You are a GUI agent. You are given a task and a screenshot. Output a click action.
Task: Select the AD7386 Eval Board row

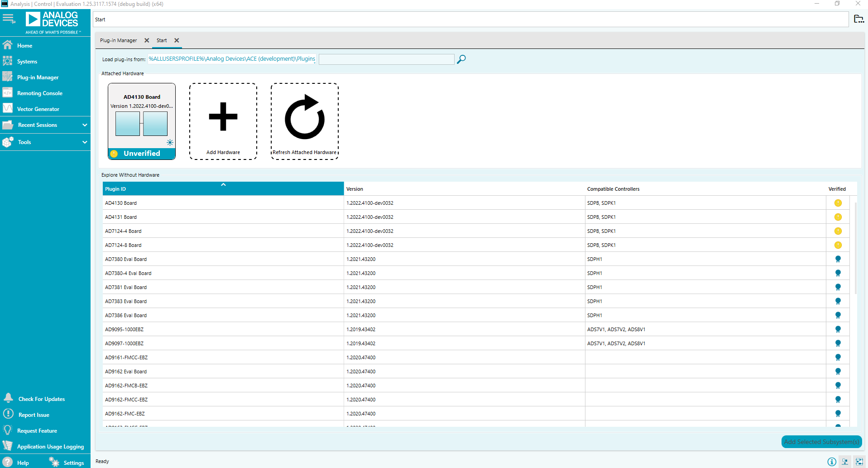point(476,315)
